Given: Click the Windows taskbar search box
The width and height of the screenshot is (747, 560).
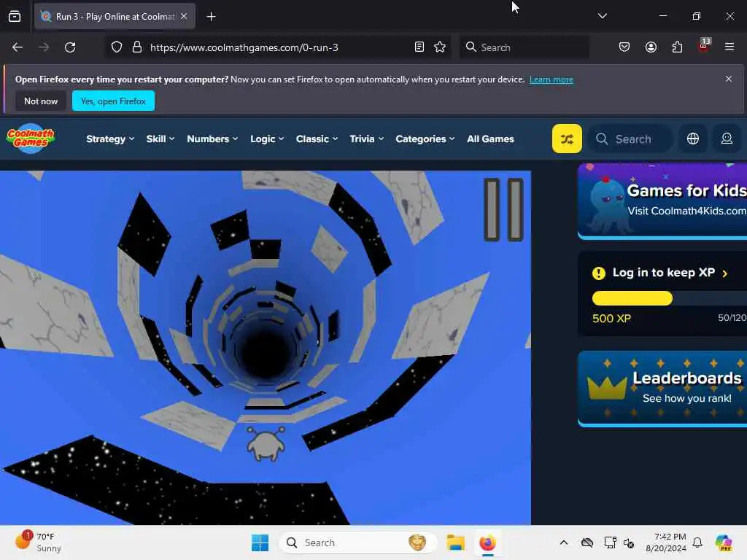Looking at the screenshot, I should click(x=357, y=542).
